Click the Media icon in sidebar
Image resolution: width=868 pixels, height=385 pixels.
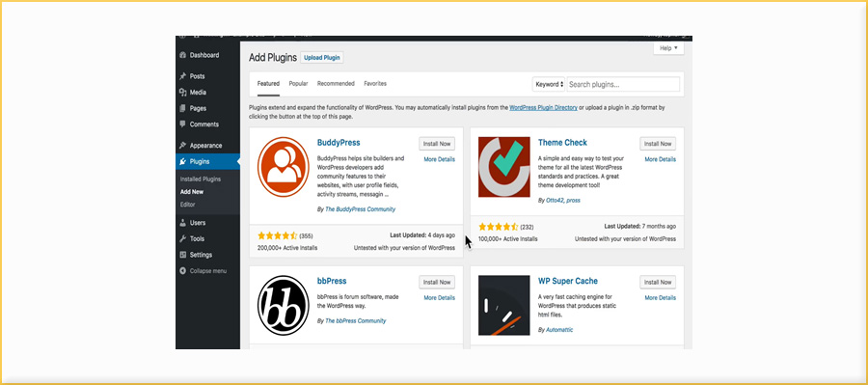[182, 93]
